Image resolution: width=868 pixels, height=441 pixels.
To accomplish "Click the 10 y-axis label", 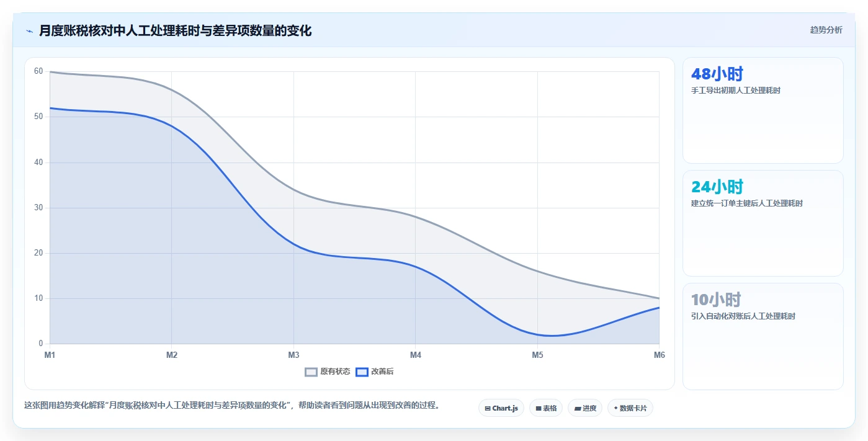I will click(x=38, y=298).
